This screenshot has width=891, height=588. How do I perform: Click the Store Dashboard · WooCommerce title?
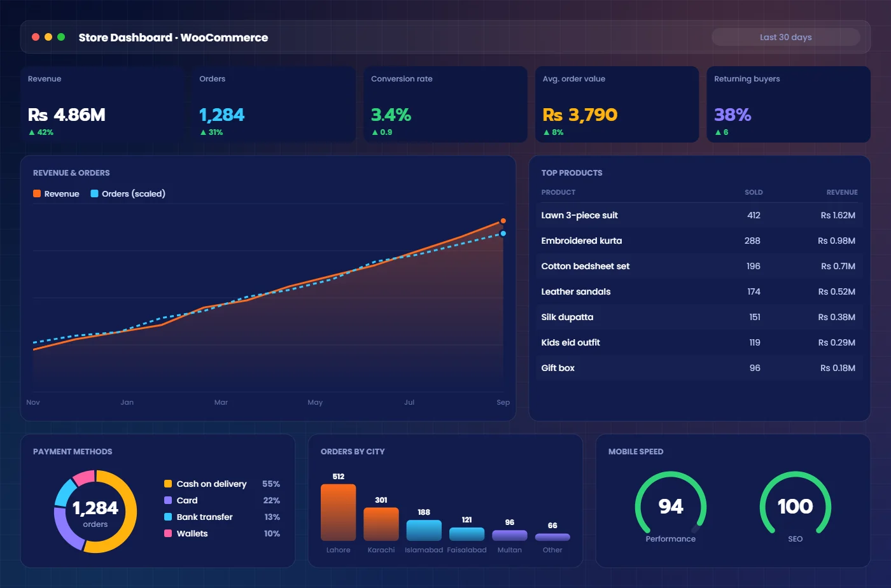tap(173, 38)
